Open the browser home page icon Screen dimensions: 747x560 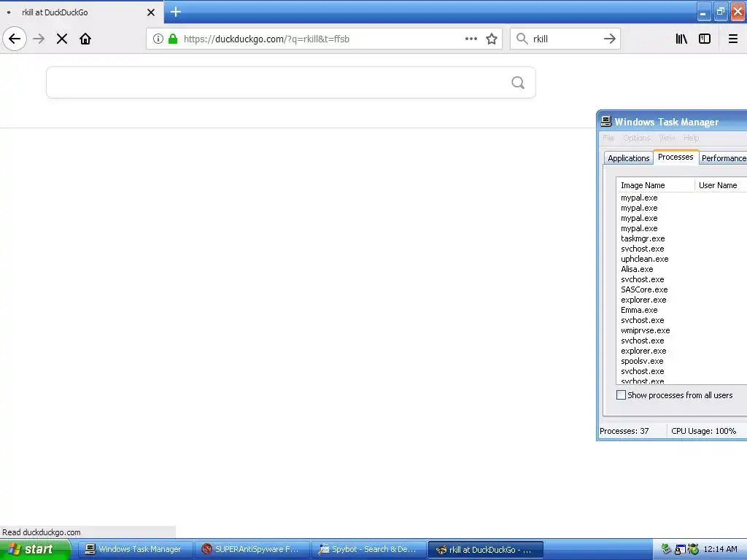point(85,39)
